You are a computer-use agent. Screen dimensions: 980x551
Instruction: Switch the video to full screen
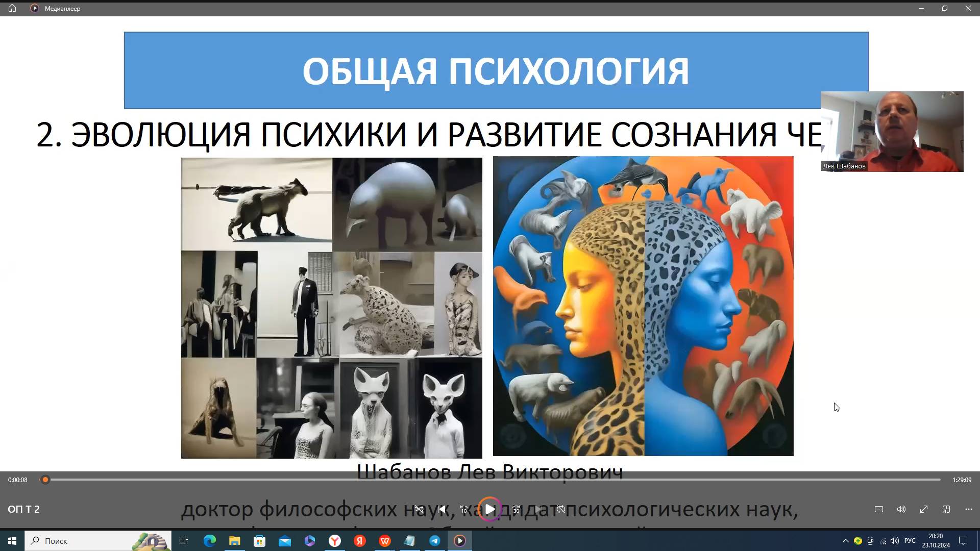(x=924, y=509)
